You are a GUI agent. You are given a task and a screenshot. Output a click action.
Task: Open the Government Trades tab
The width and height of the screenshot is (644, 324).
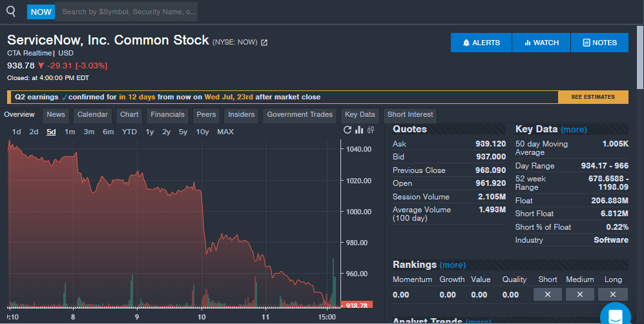300,115
